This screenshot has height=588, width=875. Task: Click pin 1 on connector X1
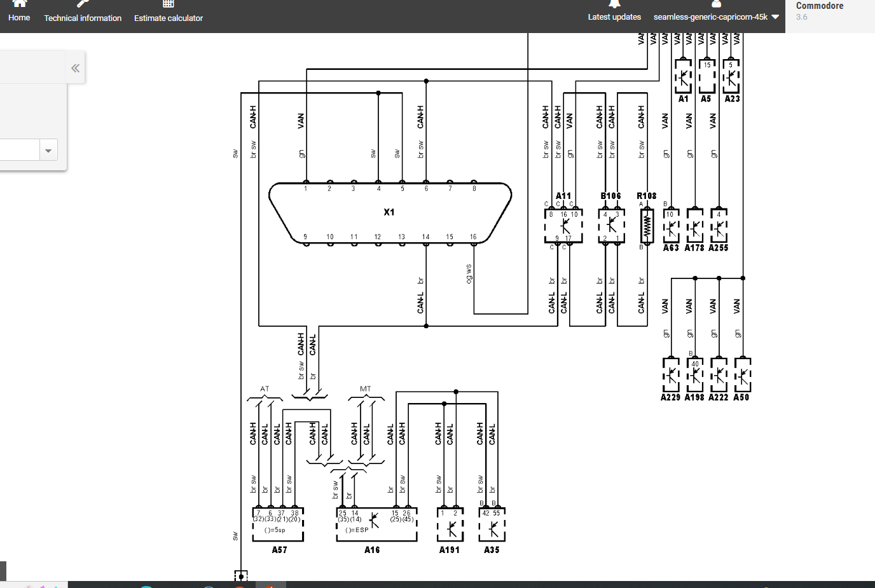(306, 189)
